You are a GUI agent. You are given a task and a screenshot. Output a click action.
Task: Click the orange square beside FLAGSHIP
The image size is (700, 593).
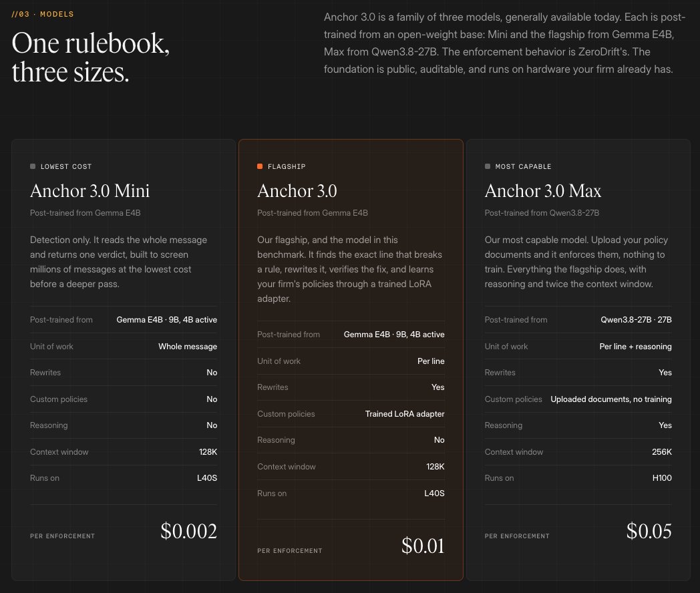tap(260, 166)
